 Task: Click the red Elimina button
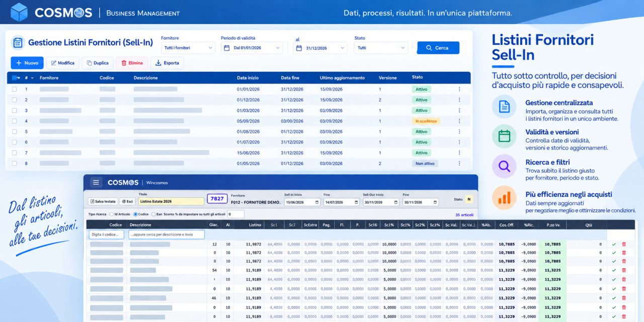point(132,63)
